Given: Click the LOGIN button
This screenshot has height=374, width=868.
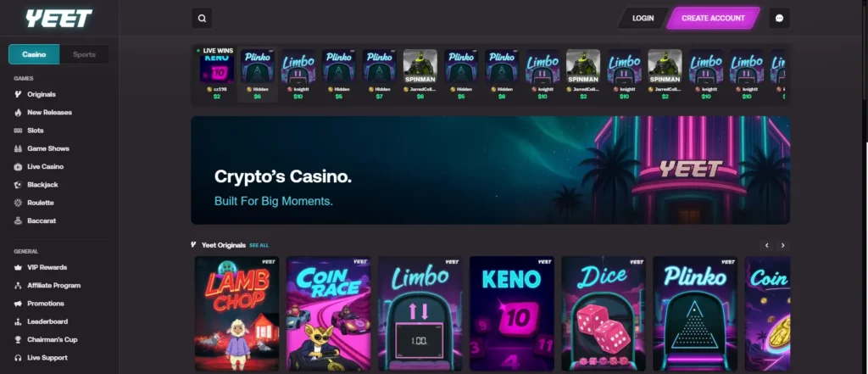Looking at the screenshot, I should click(x=643, y=19).
